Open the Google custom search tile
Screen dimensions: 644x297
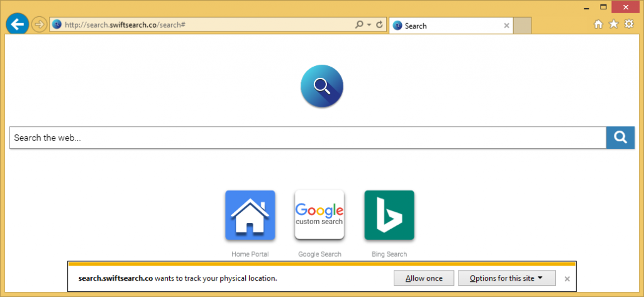click(319, 215)
